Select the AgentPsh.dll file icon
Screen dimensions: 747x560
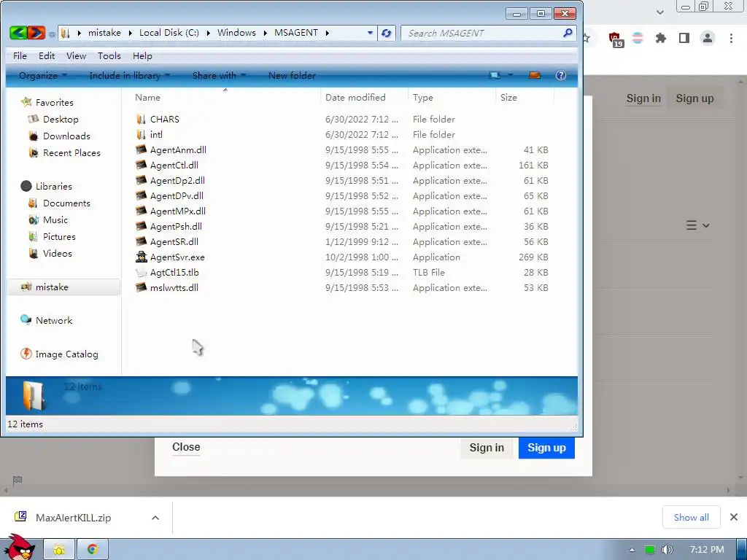(141, 226)
